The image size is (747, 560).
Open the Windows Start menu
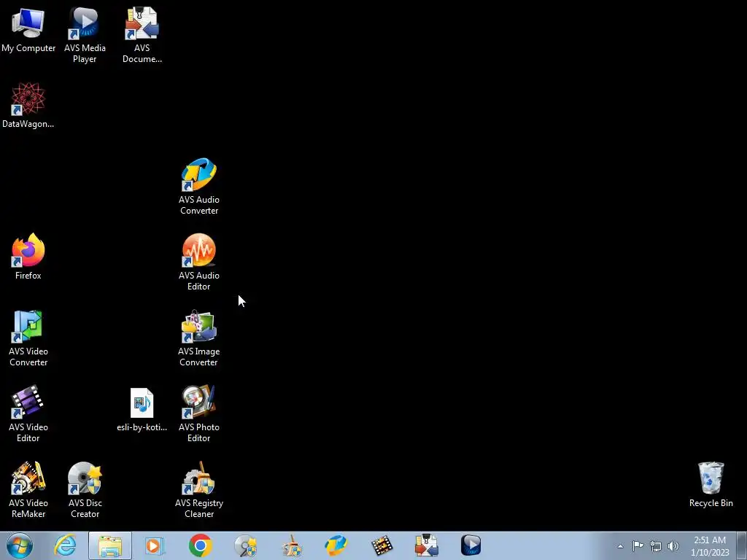pos(20,545)
